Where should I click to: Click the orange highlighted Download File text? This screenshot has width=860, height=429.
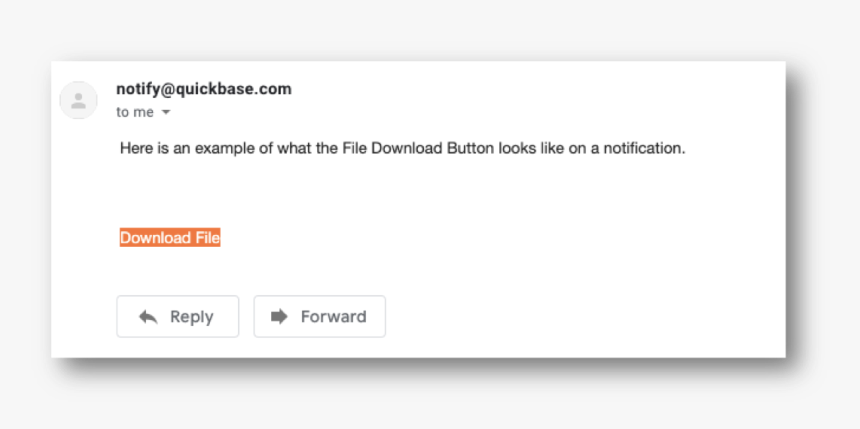[x=170, y=238]
